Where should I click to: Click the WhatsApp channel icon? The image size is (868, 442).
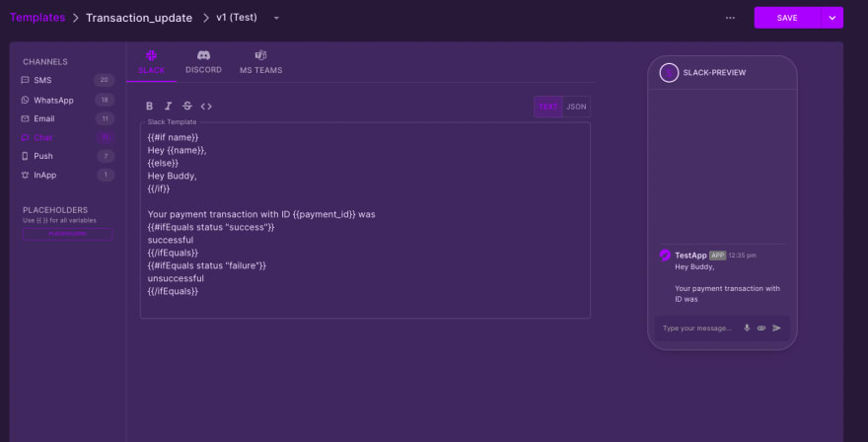(25, 101)
